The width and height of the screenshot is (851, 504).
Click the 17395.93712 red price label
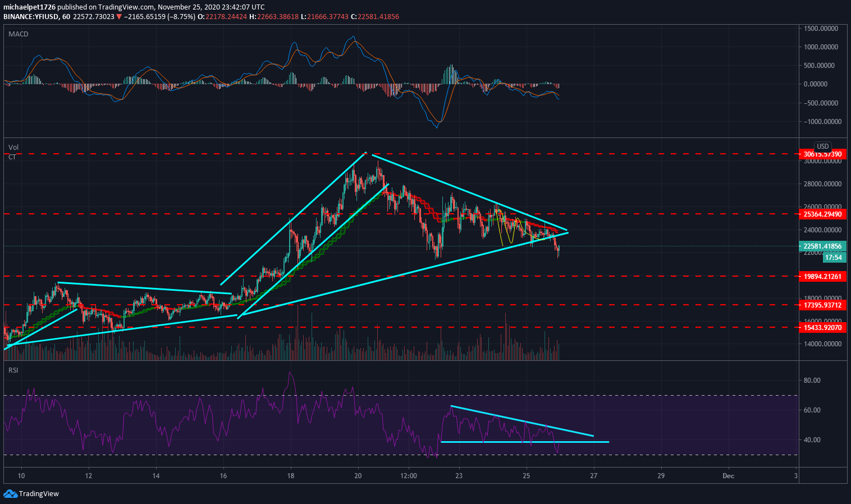822,305
